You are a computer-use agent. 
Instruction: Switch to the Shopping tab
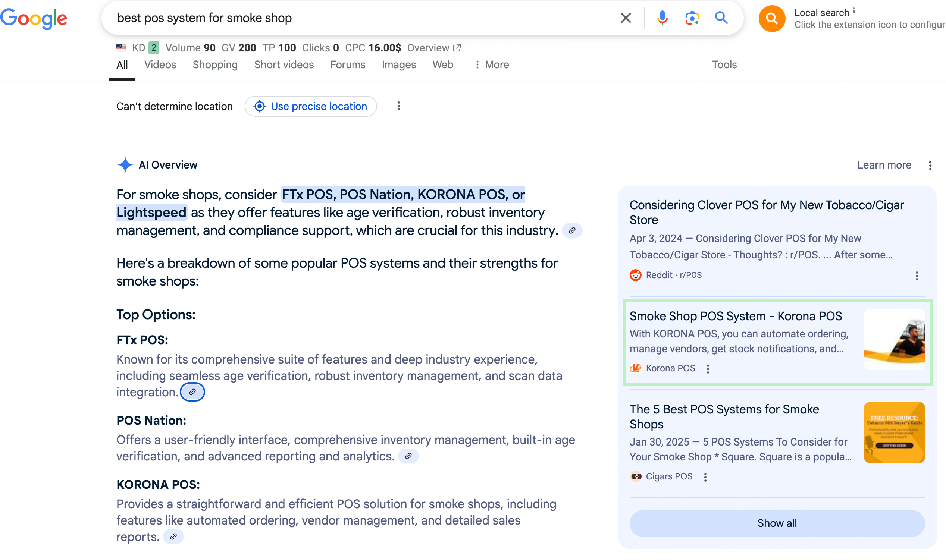(215, 65)
